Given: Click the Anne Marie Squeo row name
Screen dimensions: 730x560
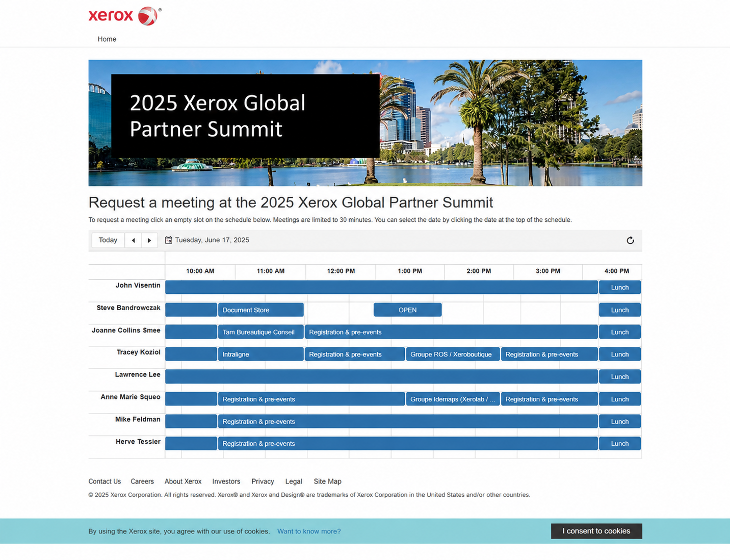Looking at the screenshot, I should tap(131, 397).
